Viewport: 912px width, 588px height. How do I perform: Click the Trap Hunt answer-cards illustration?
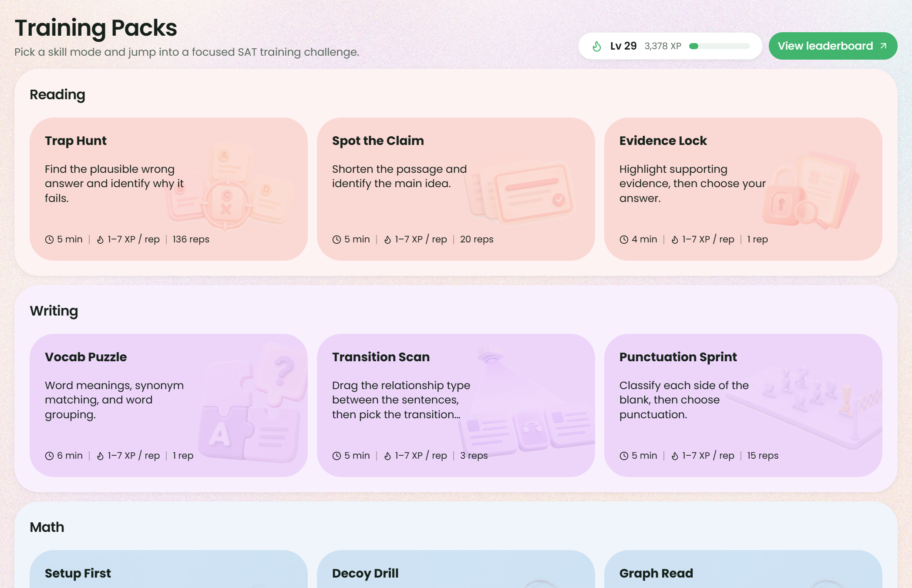tap(229, 187)
